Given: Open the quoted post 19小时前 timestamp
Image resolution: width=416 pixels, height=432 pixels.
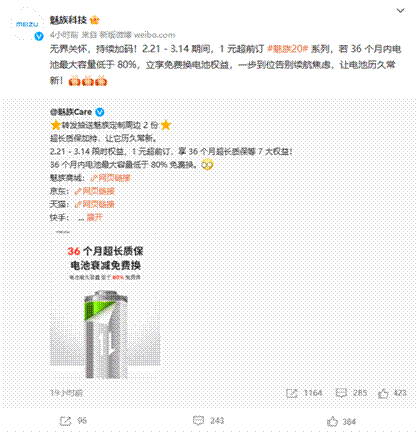Looking at the screenshot, I should click(67, 393).
